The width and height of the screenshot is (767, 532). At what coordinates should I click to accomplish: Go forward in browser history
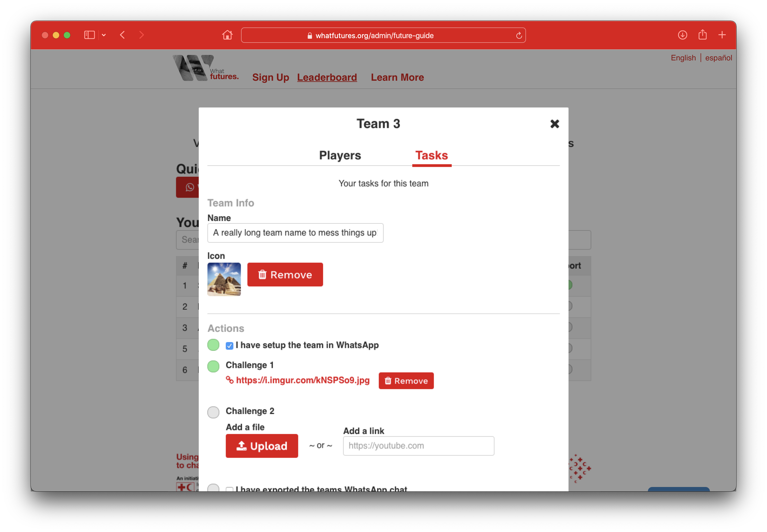tap(141, 35)
